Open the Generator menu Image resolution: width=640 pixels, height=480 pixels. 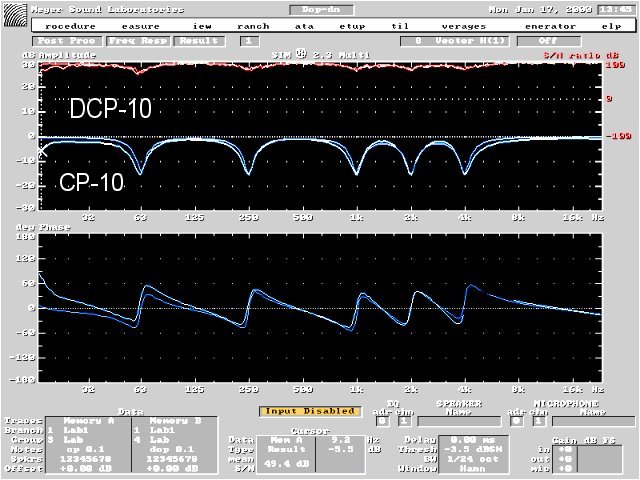pyautogui.click(x=550, y=26)
